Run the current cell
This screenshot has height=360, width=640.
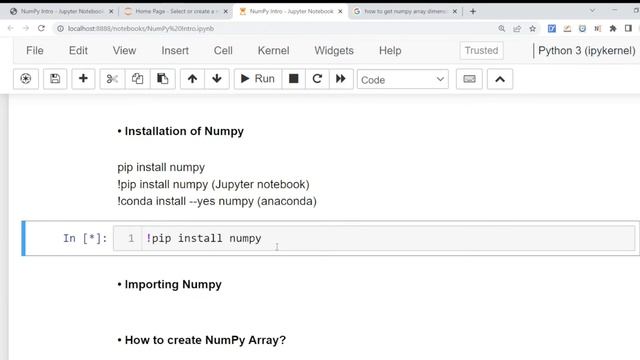[x=258, y=79]
